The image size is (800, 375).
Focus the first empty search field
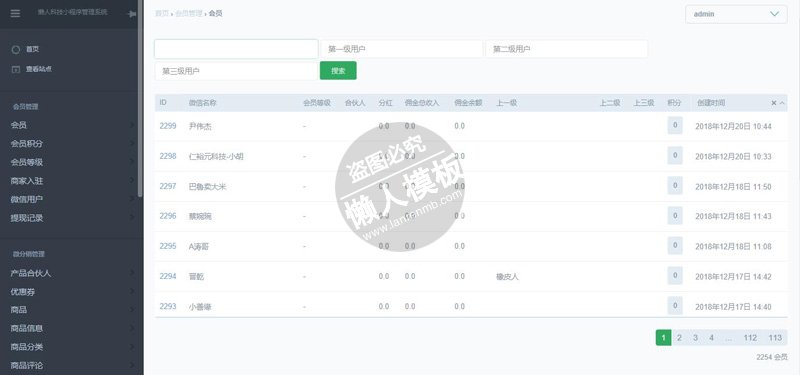[x=236, y=49]
